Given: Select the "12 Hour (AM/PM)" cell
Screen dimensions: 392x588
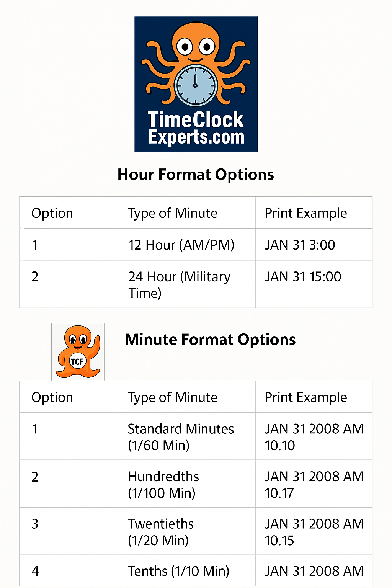Looking at the screenshot, I should tap(181, 245).
